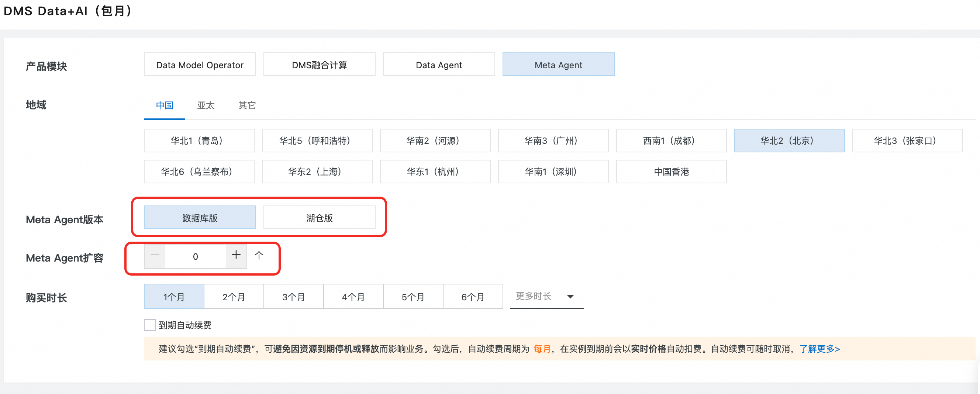Open the 更多时长 dropdown
This screenshot has width=980, height=394.
546,296
